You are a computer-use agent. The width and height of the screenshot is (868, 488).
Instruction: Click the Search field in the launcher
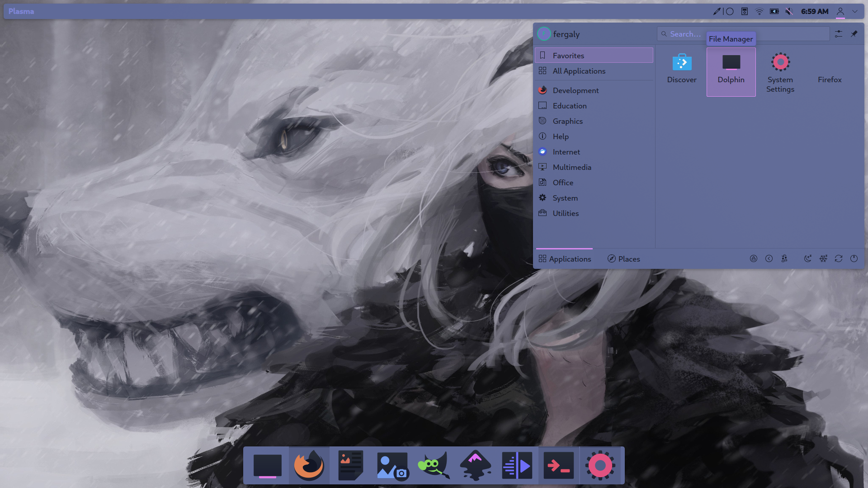[x=743, y=34]
